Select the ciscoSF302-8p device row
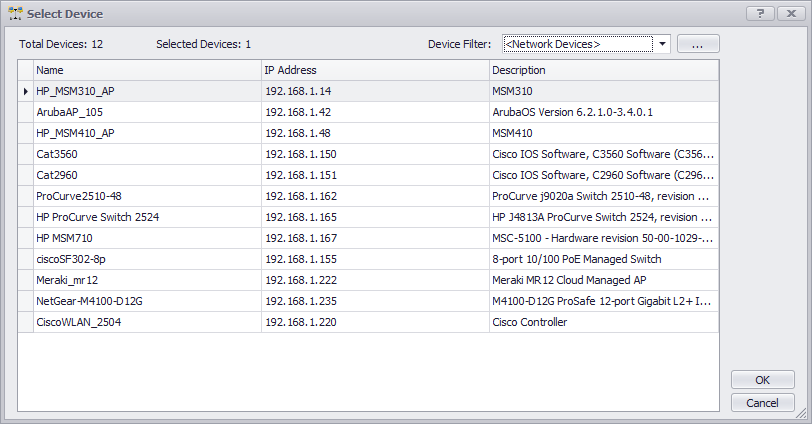This screenshot has width=812, height=424. pos(368,259)
